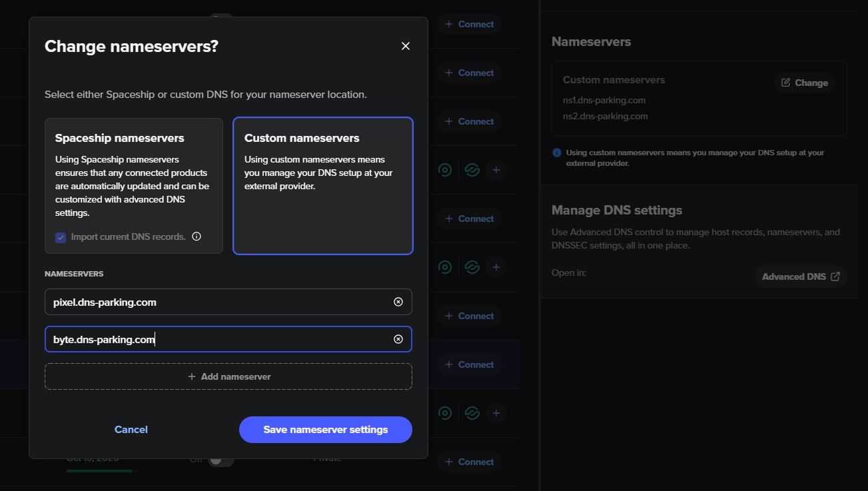Screen dimensions: 868x491
Task: Click info icon beside Import current DNS records
Action: coord(197,237)
